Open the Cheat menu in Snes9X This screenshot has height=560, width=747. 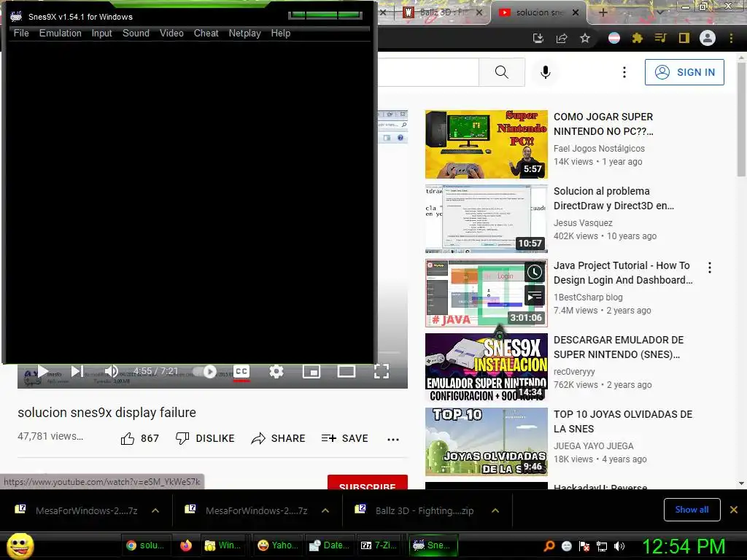[206, 34]
